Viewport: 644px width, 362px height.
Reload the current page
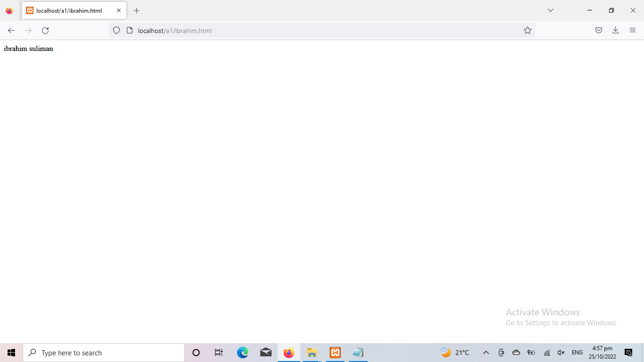(x=45, y=31)
